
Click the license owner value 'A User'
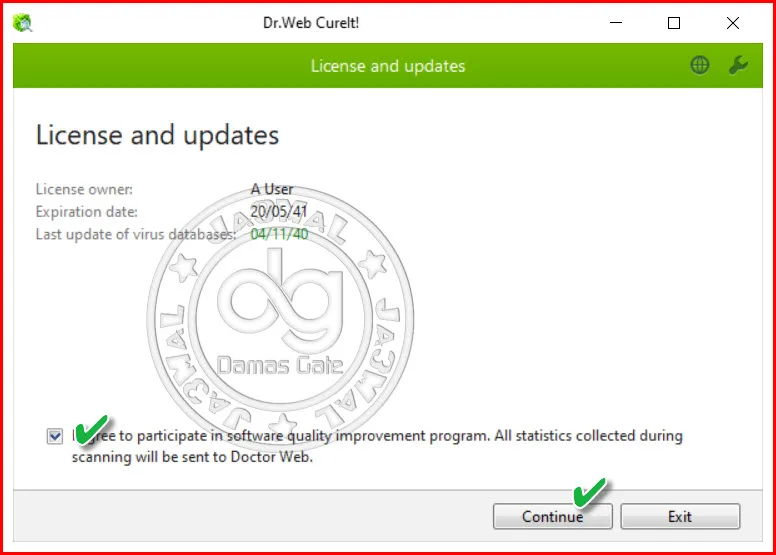point(272,189)
